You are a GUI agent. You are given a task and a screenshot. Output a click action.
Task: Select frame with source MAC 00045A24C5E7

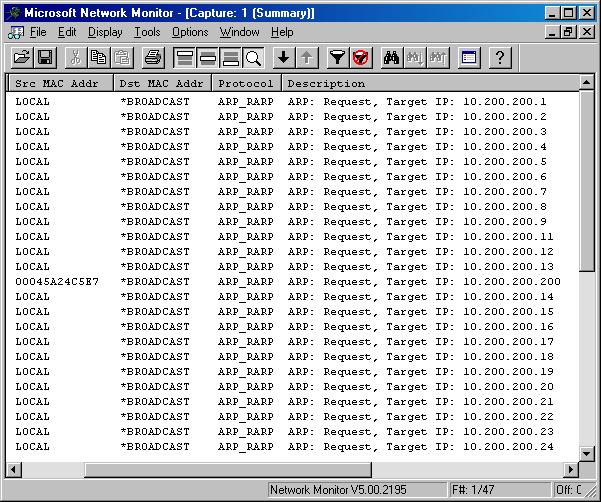(57, 282)
